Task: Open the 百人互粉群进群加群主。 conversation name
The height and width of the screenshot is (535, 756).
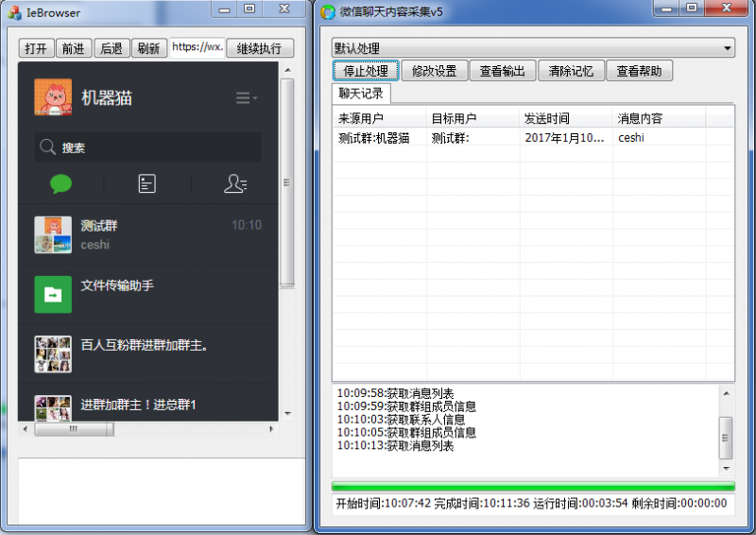Action: tap(145, 345)
